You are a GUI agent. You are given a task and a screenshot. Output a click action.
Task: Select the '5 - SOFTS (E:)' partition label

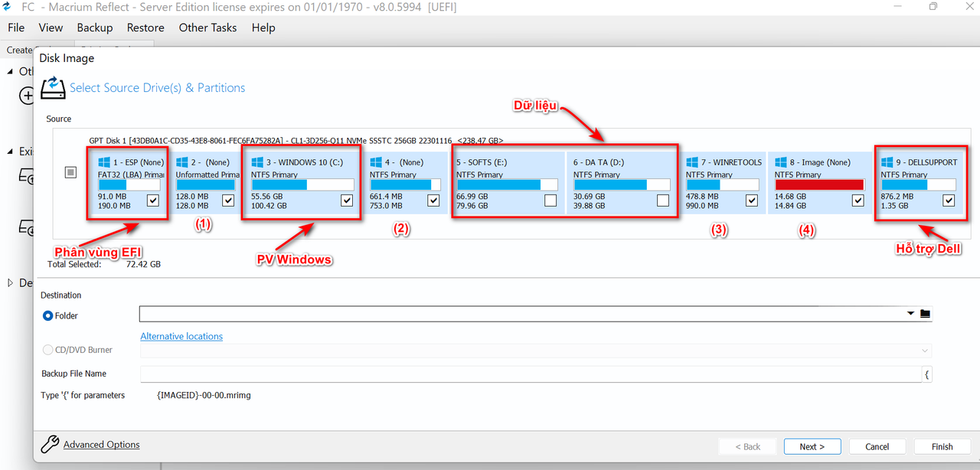click(482, 162)
